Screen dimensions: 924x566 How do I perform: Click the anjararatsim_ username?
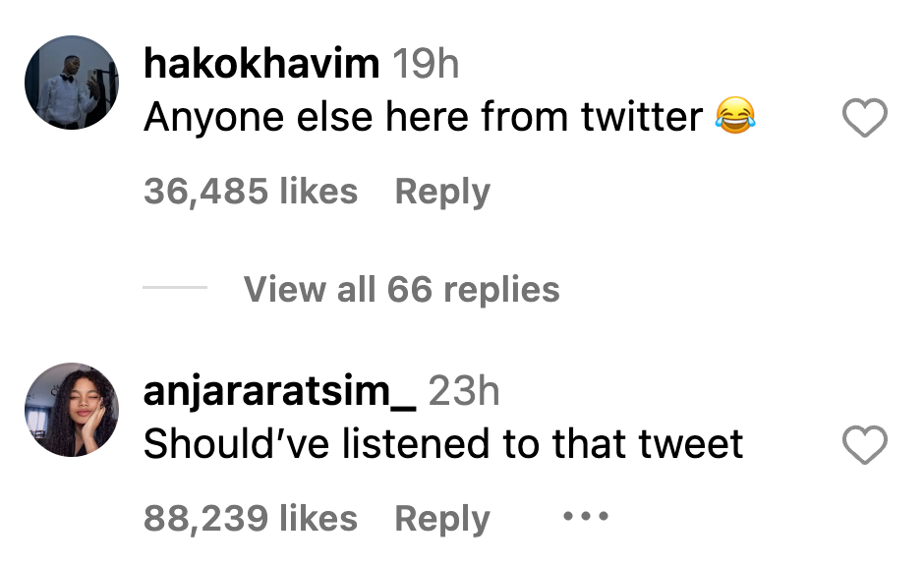point(280,391)
